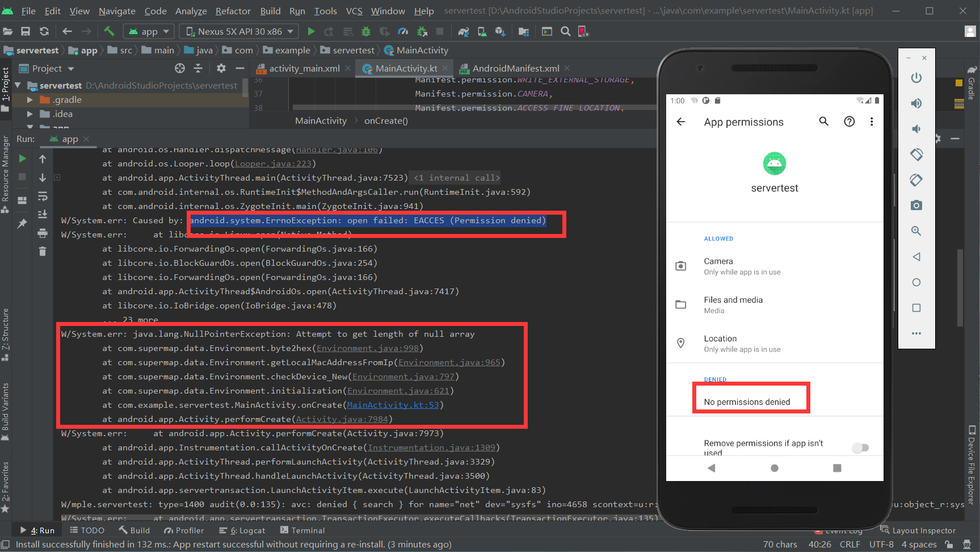Open the Profile app gauge icon
This screenshot has width=980, height=552.
(x=403, y=31)
